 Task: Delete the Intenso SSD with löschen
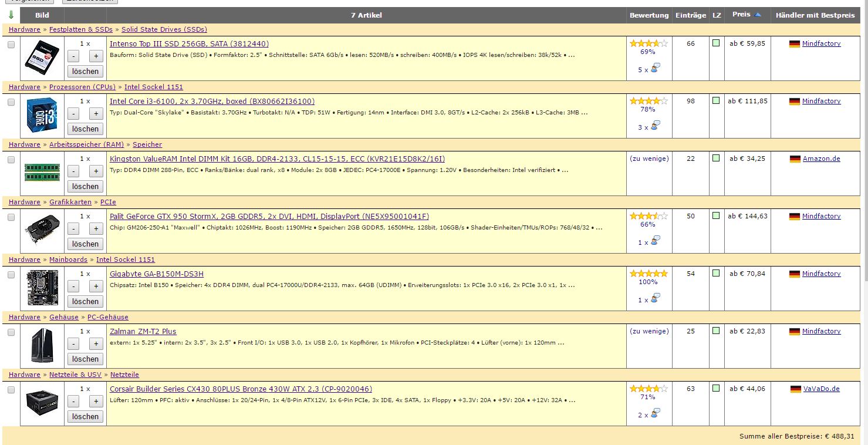click(x=85, y=71)
